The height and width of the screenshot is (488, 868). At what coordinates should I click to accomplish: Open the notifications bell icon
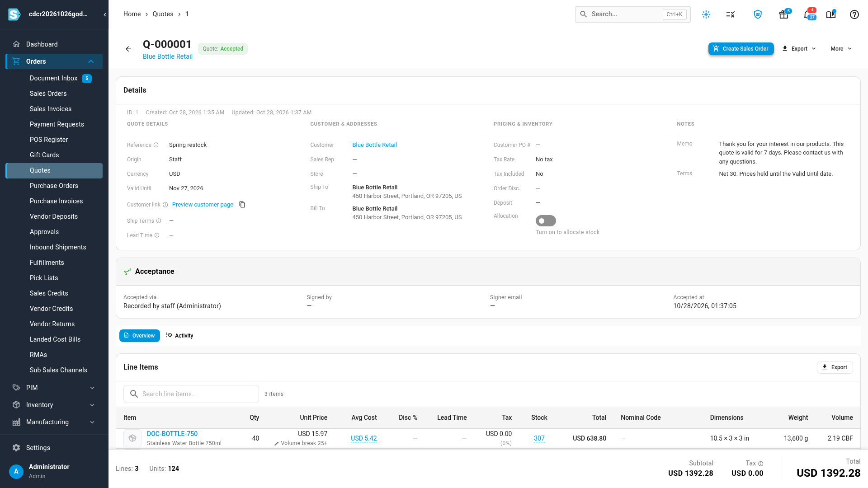pyautogui.click(x=808, y=14)
